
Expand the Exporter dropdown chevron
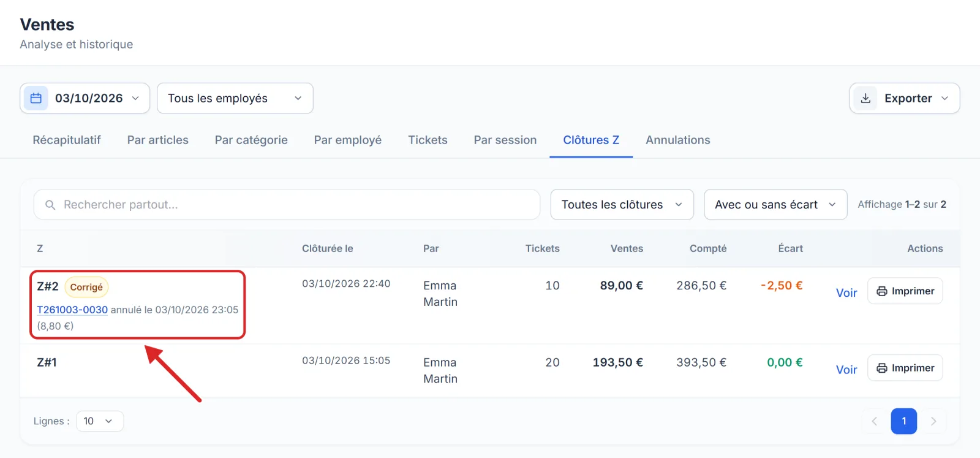pyautogui.click(x=944, y=98)
